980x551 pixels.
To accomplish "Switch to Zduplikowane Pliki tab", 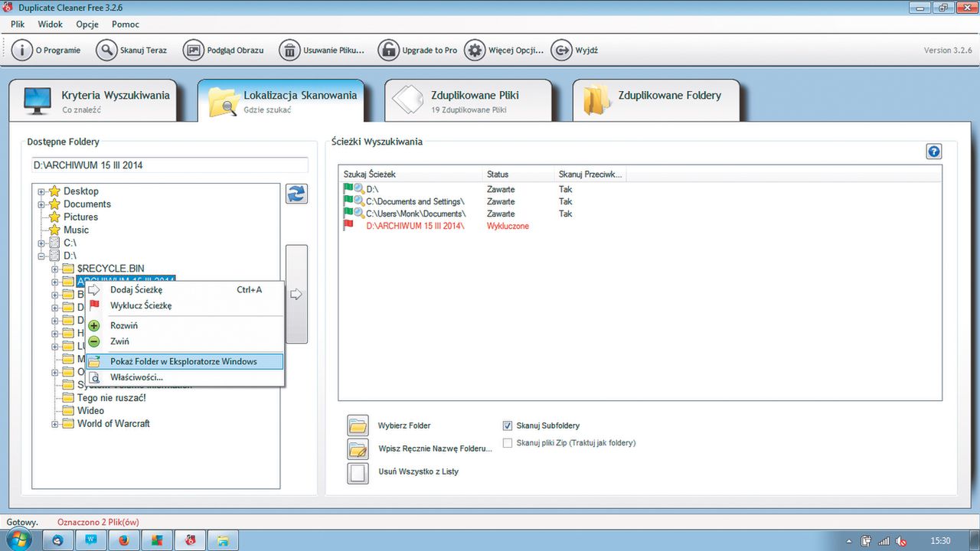I will [468, 101].
